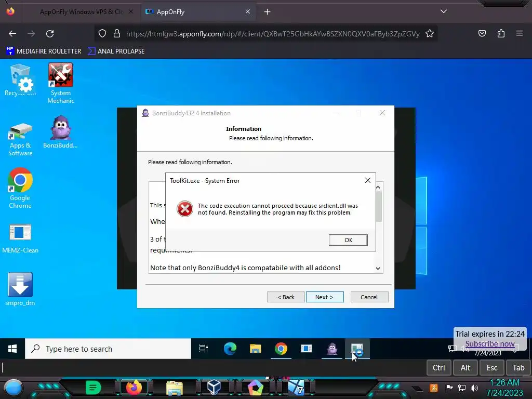
Task: Open the MEDIAFIRE ROULETTER bookmark
Action: (x=44, y=51)
